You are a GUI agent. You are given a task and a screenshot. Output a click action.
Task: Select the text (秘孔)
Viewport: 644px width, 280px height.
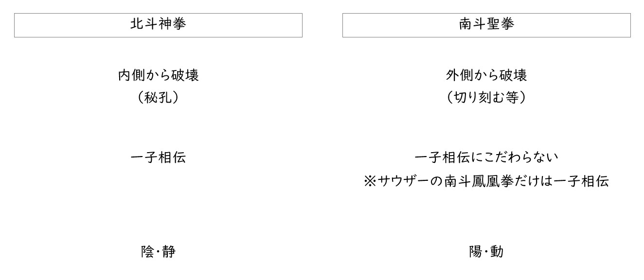pos(159,97)
